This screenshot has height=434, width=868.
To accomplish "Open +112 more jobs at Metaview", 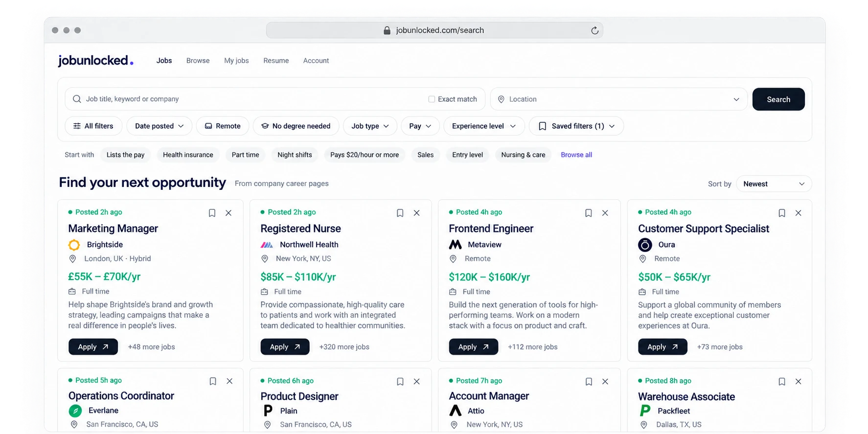I will 533,347.
